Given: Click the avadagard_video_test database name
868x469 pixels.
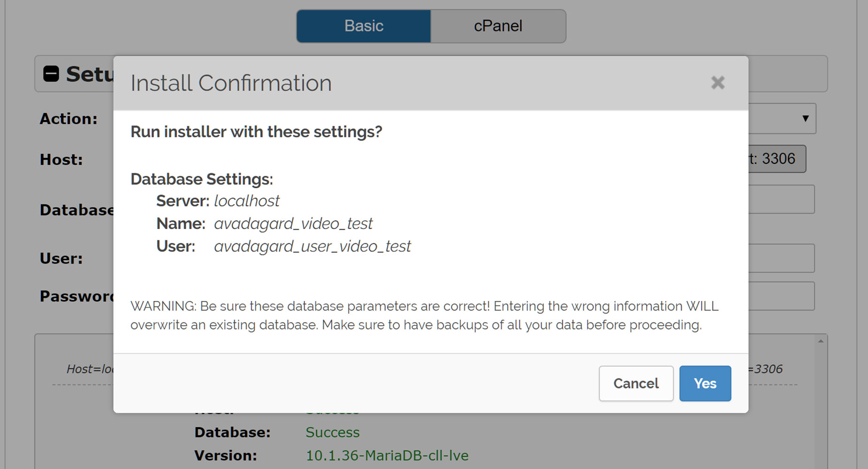Looking at the screenshot, I should click(293, 223).
